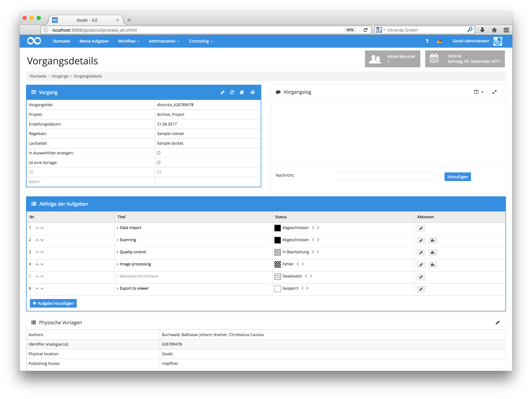Toggle 'Ist eine Vorlage' checkbox
532x399 pixels.
159,162
